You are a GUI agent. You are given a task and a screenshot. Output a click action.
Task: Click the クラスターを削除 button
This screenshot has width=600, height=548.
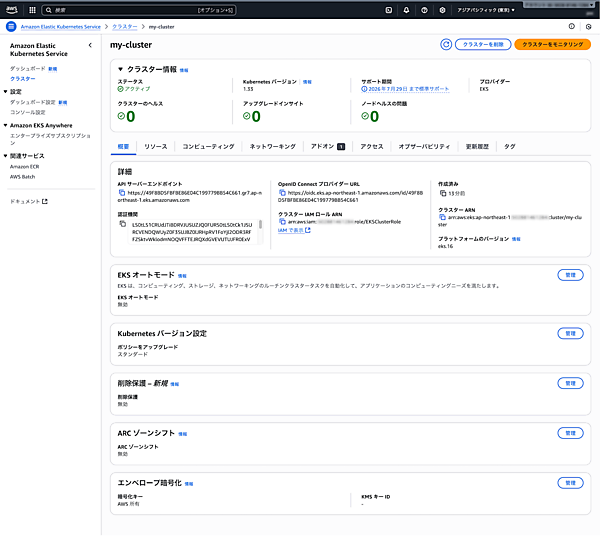(x=483, y=45)
